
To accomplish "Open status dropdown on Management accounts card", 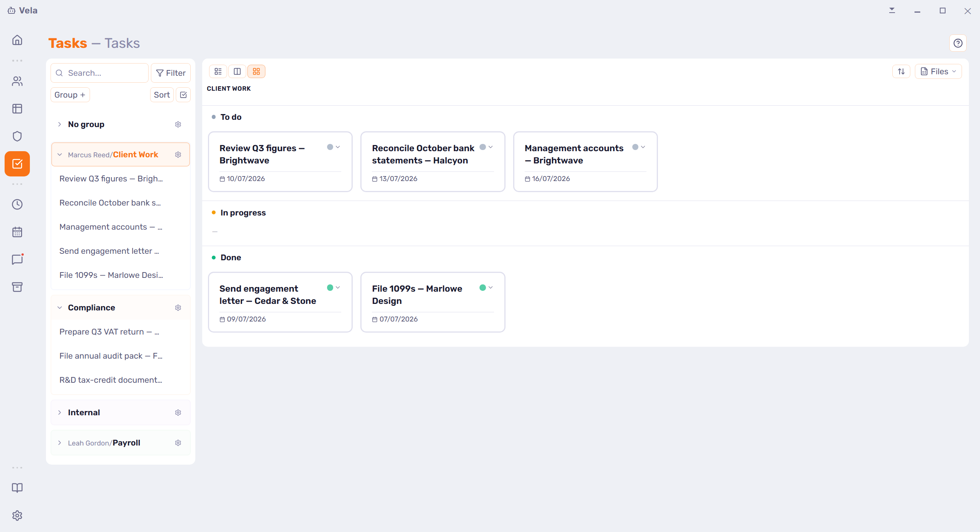I will [x=639, y=147].
